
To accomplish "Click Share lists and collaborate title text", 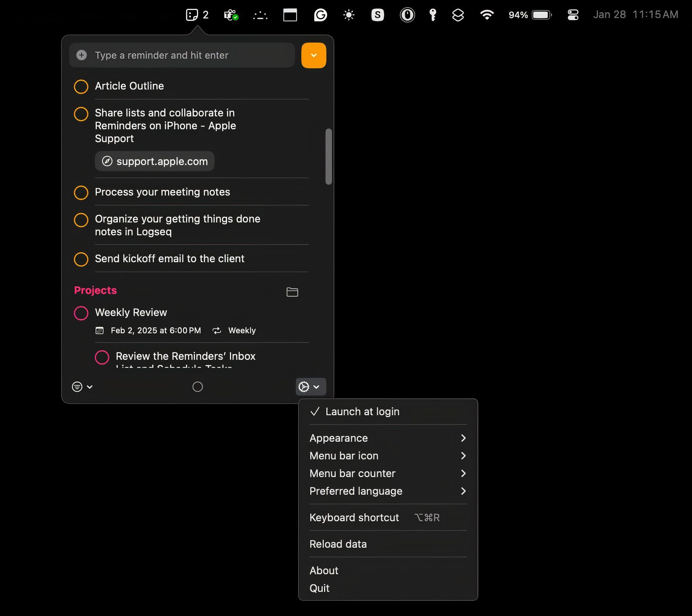I will (165, 126).
